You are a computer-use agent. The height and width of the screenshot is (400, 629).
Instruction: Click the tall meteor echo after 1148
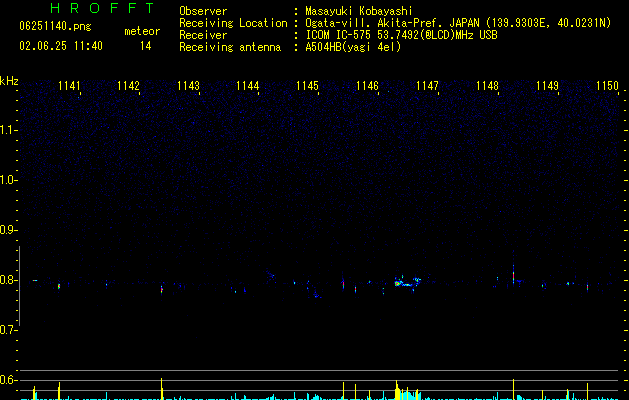[513, 274]
